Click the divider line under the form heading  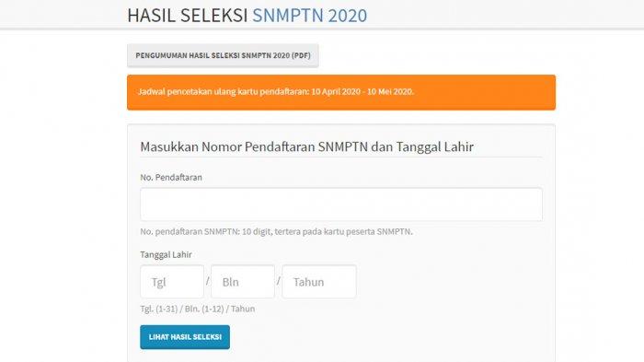tap(341, 158)
